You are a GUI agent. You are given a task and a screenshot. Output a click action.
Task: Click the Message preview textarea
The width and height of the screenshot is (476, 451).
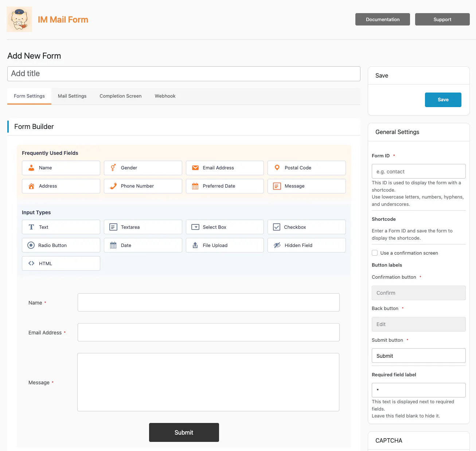(x=208, y=382)
